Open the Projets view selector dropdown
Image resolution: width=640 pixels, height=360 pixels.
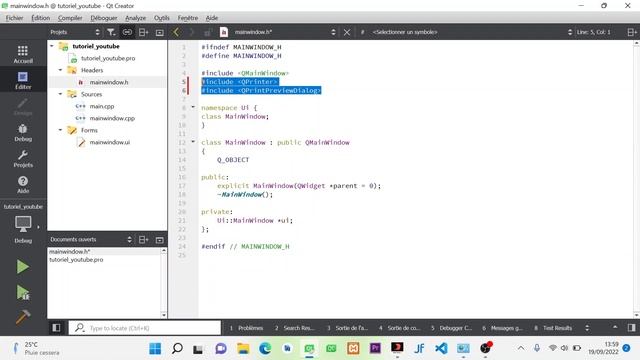74,32
